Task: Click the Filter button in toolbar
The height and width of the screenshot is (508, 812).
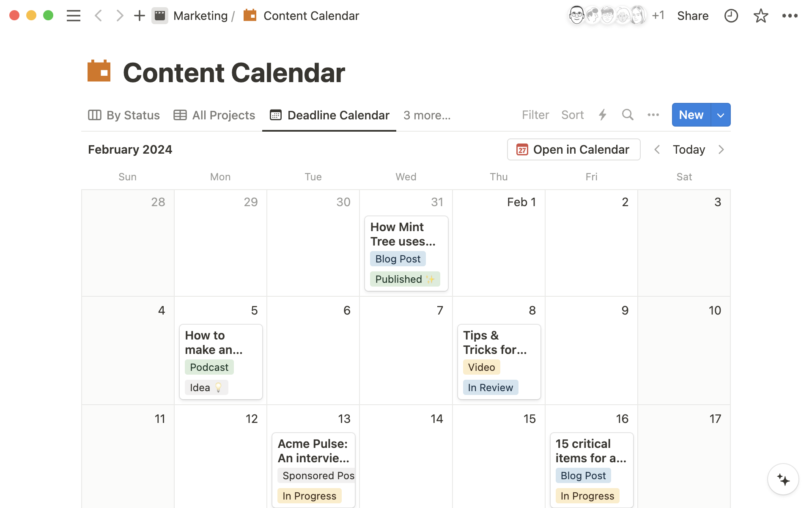Action: tap(535, 115)
